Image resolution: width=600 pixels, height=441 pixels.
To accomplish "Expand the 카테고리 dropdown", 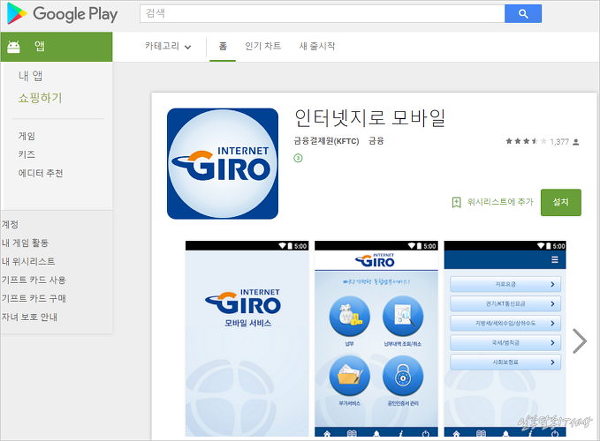I will point(167,47).
